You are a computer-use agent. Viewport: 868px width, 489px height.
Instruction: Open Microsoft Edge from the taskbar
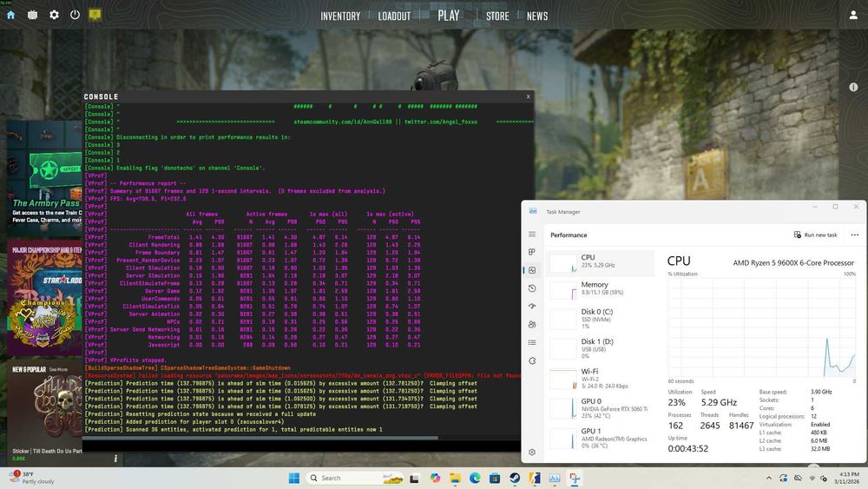pyautogui.click(x=475, y=478)
